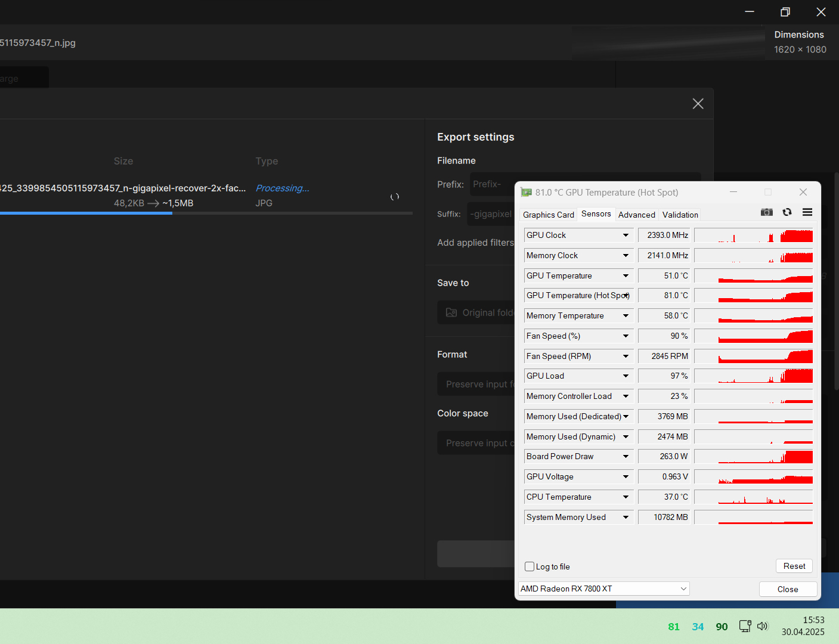Click the Original folder save location button
The width and height of the screenshot is (839, 644).
[476, 312]
